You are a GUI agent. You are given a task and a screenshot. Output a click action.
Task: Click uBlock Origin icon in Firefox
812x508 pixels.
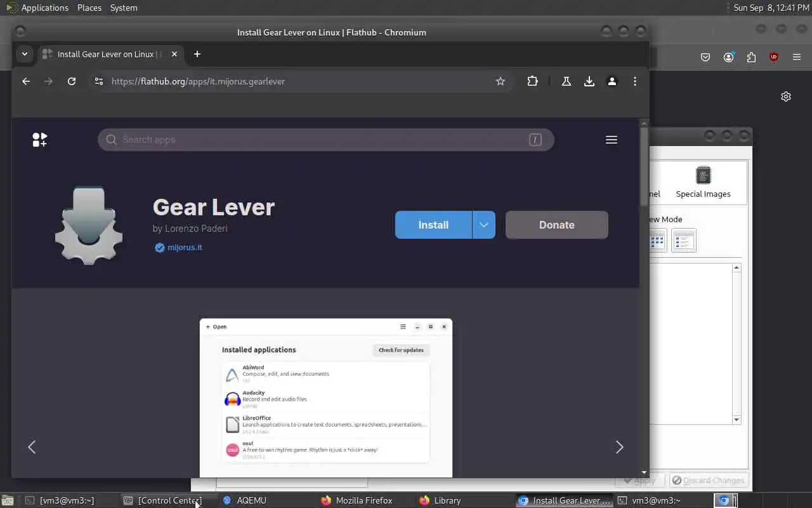pyautogui.click(x=774, y=57)
